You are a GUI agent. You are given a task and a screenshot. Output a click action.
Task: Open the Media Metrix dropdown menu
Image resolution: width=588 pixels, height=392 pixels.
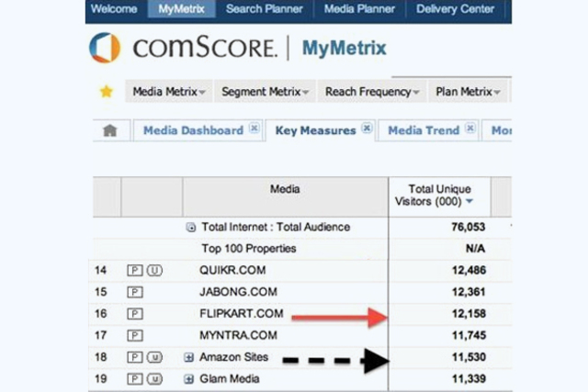tap(169, 92)
